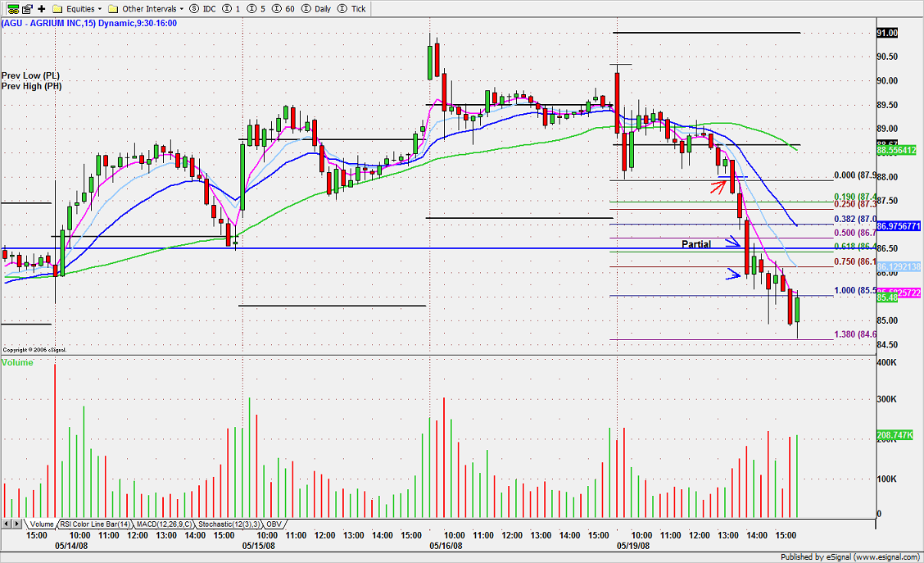Click the 0.618 Fibonacci level label
924x563 pixels.
click(855, 247)
